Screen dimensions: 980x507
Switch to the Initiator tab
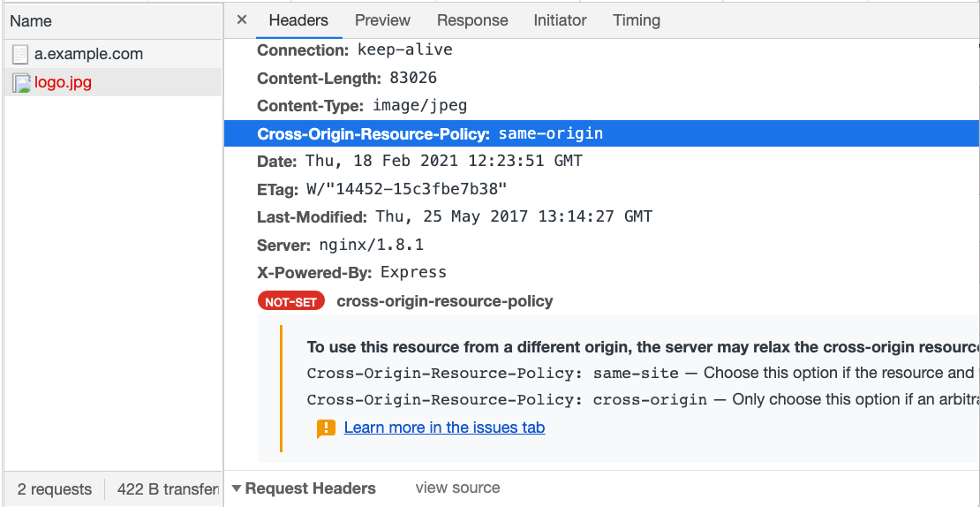(x=560, y=20)
